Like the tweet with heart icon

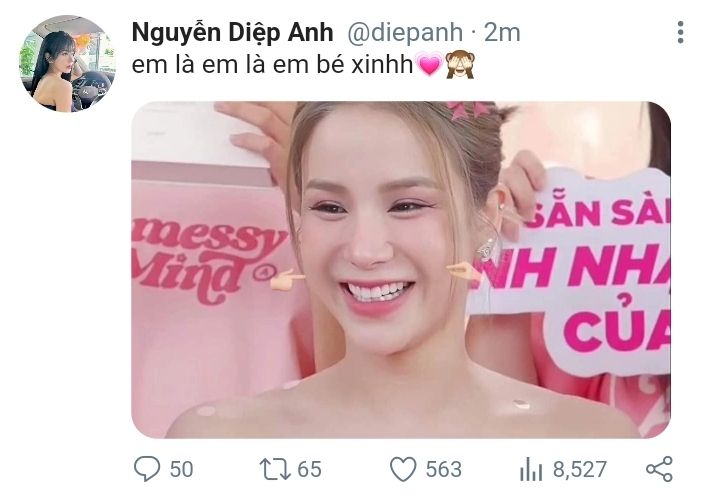403,469
